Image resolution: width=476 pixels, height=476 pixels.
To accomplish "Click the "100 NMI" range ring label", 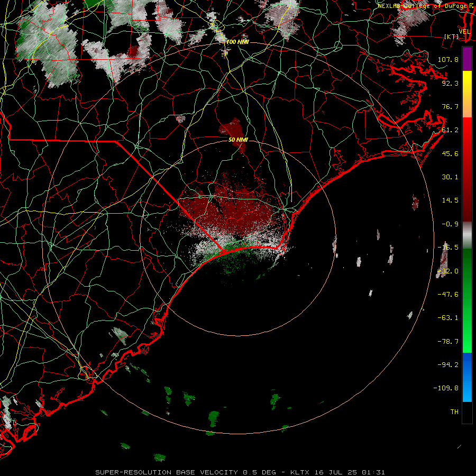I will [x=237, y=42].
